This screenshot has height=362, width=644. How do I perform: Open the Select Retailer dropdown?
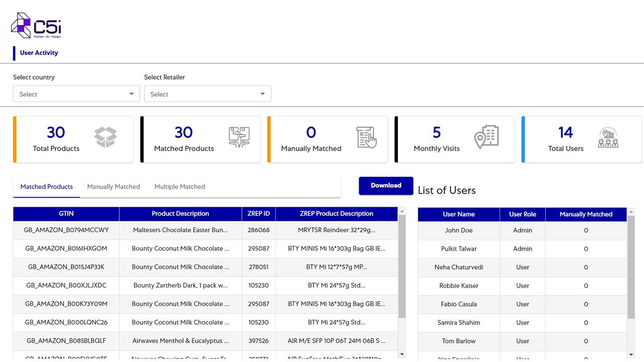pos(208,94)
